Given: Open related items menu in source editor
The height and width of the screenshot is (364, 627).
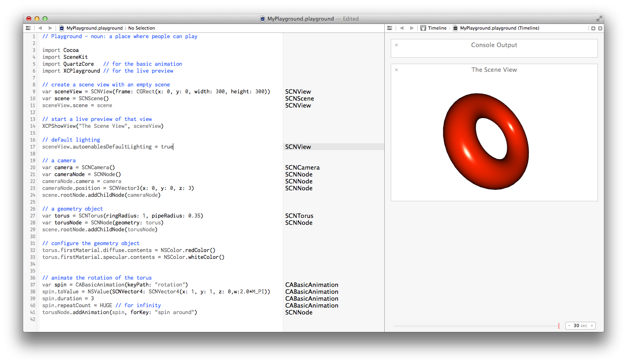Looking at the screenshot, I should pyautogui.click(x=28, y=28).
